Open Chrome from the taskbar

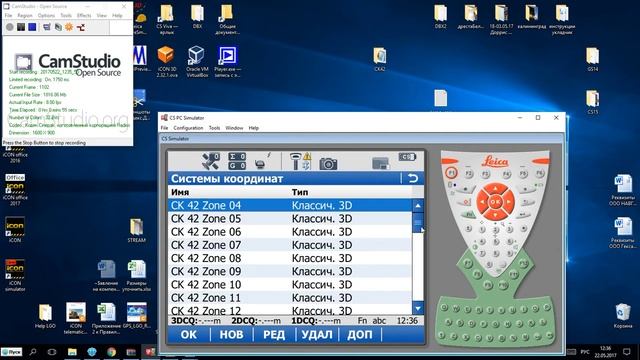pyautogui.click(x=111, y=351)
